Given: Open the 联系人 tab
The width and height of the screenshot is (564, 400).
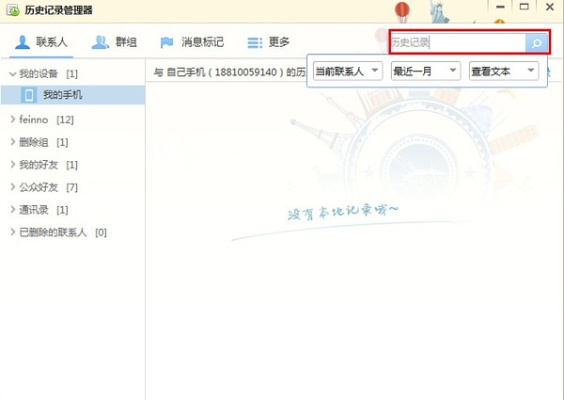Looking at the screenshot, I should (x=41, y=42).
